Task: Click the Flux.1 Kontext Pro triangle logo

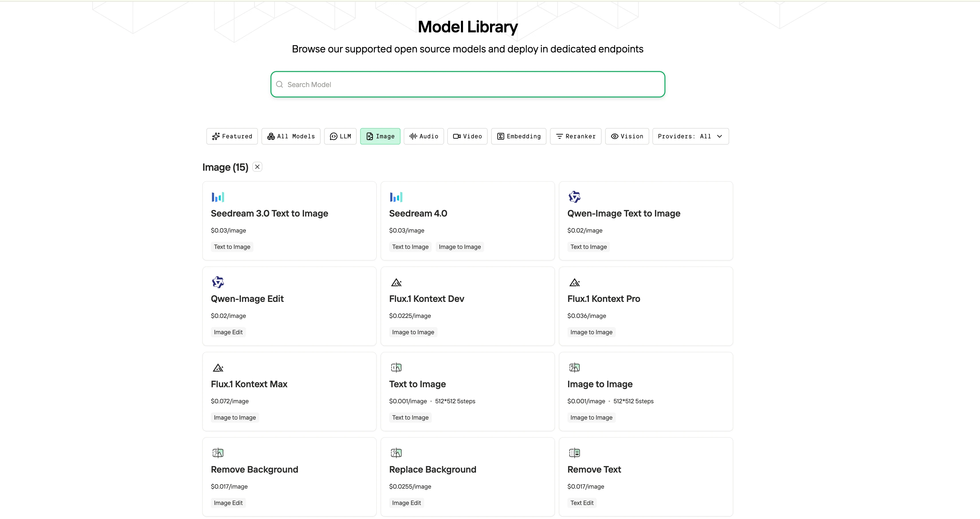Action: click(575, 282)
